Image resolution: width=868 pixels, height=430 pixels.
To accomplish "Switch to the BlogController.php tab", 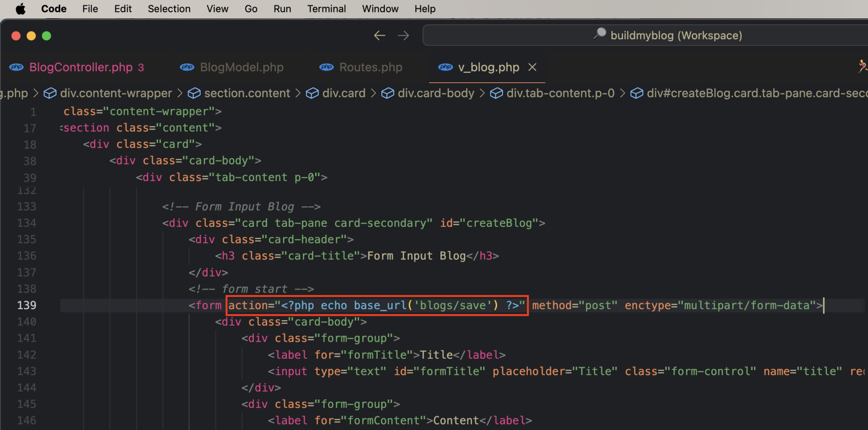I will [81, 67].
